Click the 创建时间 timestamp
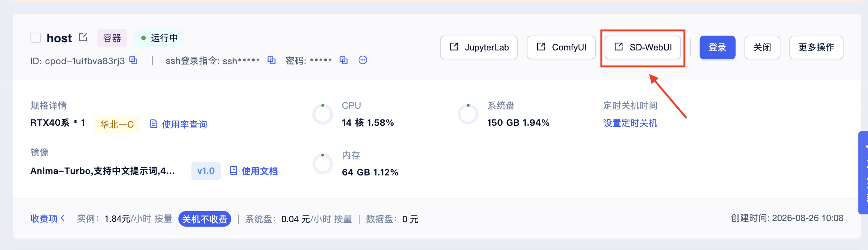This screenshot has height=250, width=868. (787, 218)
